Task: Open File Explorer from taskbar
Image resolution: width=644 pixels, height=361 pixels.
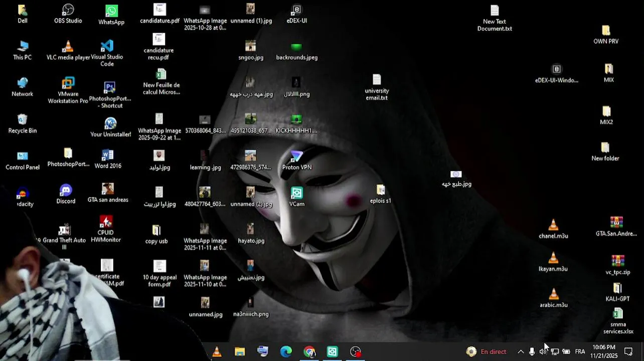Action: point(240,351)
